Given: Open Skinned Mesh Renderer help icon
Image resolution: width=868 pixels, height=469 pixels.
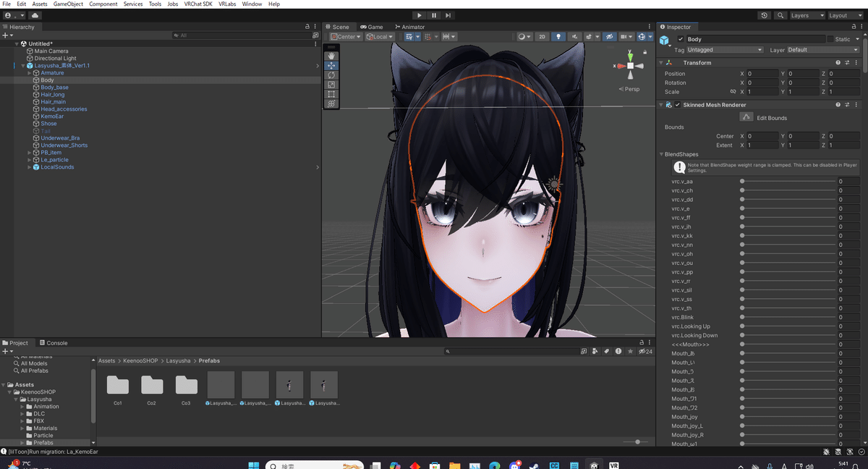Looking at the screenshot, I should [838, 105].
